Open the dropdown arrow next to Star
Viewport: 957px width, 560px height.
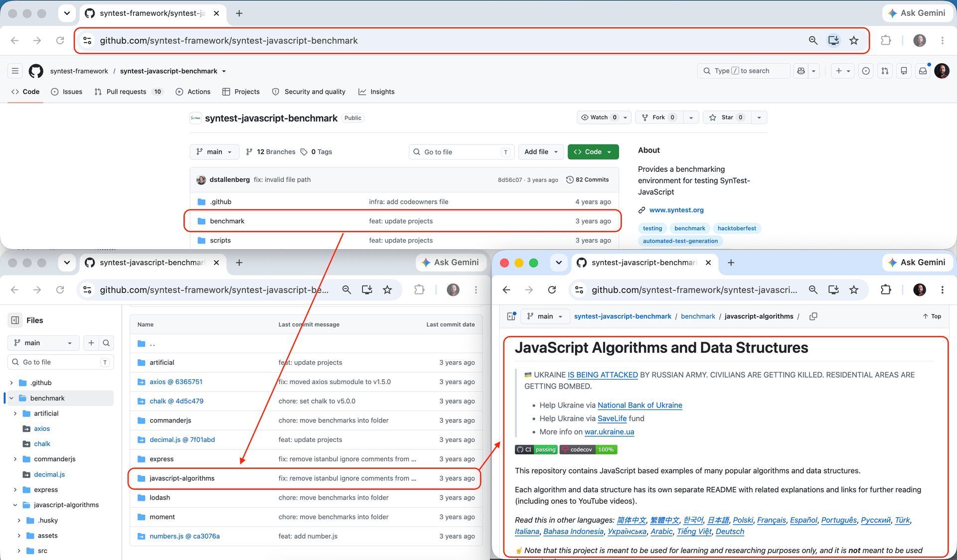tap(759, 118)
